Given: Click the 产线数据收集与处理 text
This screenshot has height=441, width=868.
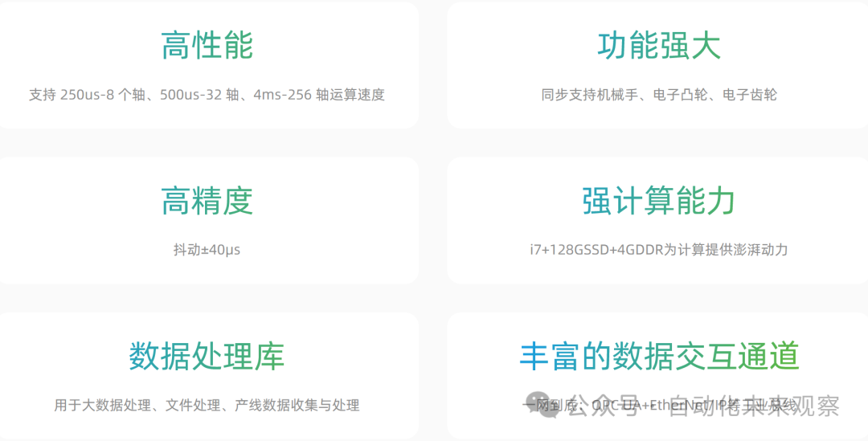Looking at the screenshot, I should tap(297, 405).
